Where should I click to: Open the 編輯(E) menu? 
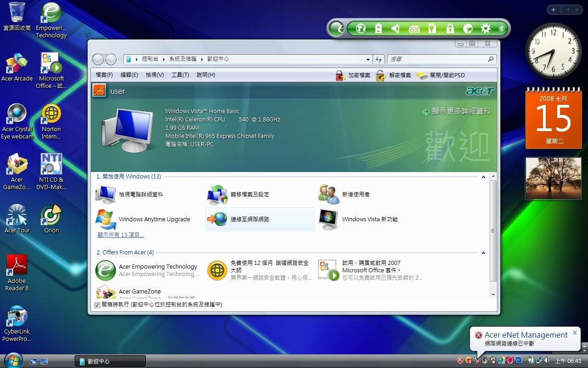tap(129, 75)
